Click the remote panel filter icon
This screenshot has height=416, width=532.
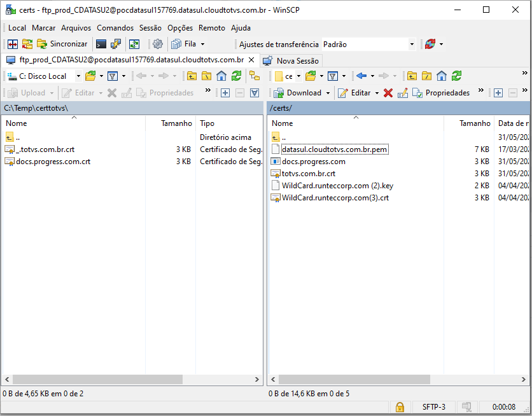click(333, 76)
